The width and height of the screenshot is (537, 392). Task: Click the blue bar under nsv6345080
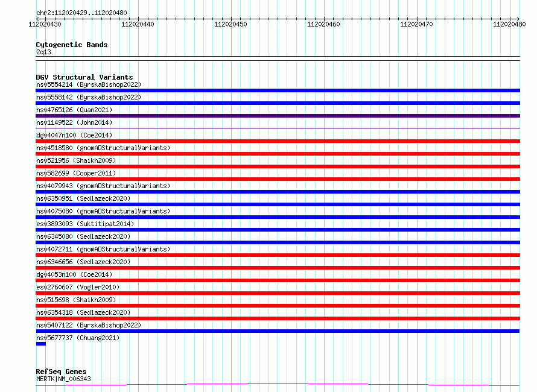click(278, 242)
